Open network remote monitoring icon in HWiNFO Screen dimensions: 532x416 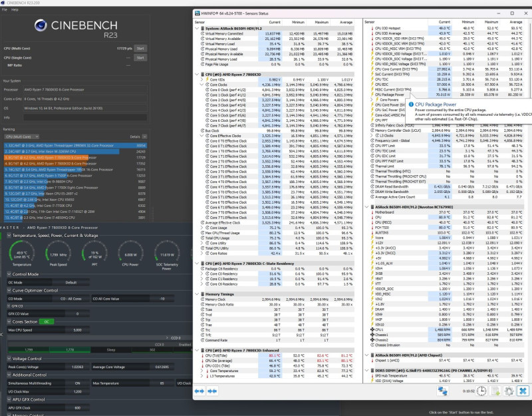442,391
